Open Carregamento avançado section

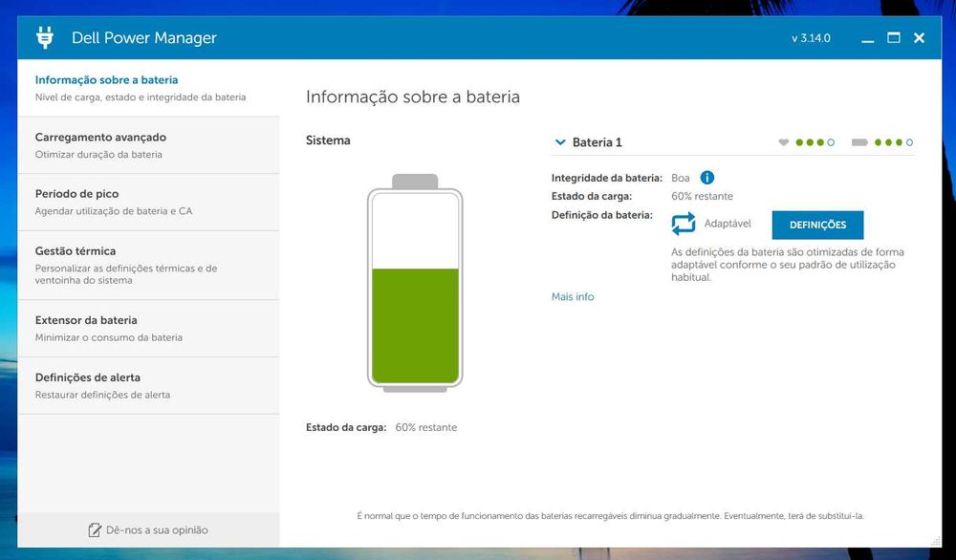point(148,145)
